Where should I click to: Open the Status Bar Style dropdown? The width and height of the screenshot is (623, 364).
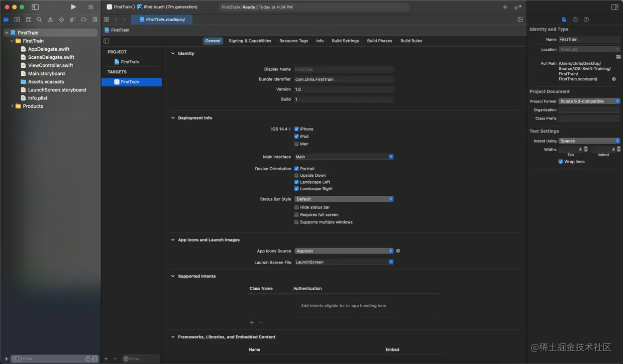344,199
